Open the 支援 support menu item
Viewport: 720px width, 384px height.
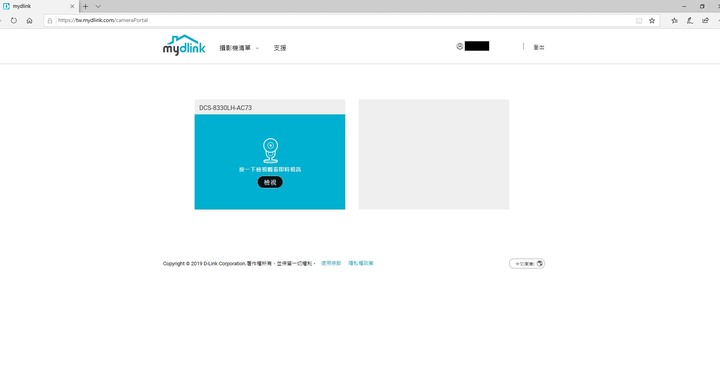pyautogui.click(x=280, y=48)
